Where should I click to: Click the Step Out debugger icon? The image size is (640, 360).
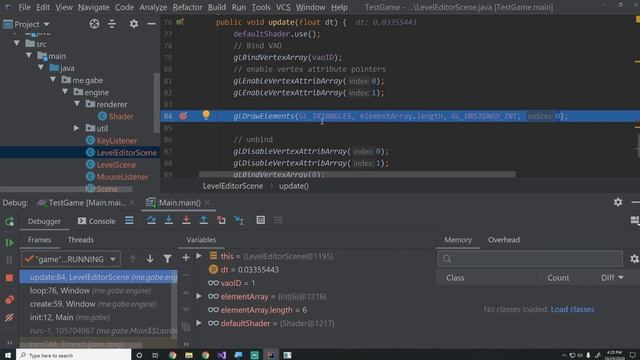point(204,220)
